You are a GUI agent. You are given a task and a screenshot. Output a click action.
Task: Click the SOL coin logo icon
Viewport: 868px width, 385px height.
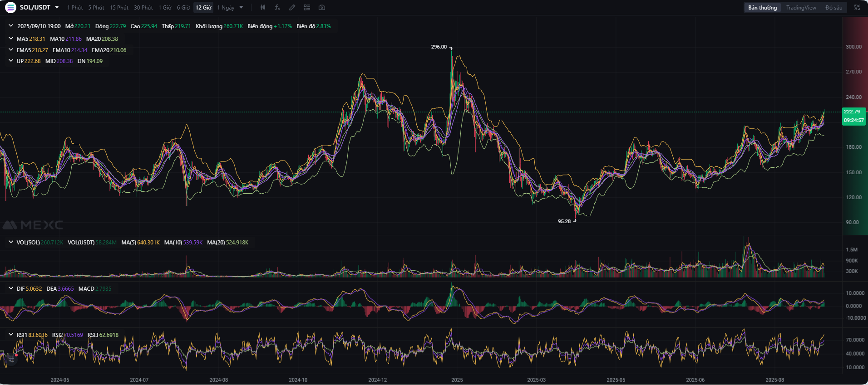[10, 7]
